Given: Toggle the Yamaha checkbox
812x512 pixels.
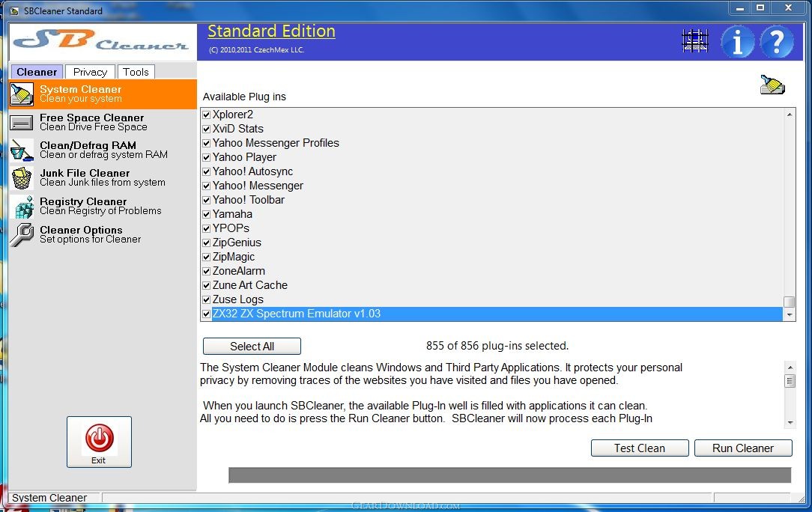Looking at the screenshot, I should coord(207,214).
